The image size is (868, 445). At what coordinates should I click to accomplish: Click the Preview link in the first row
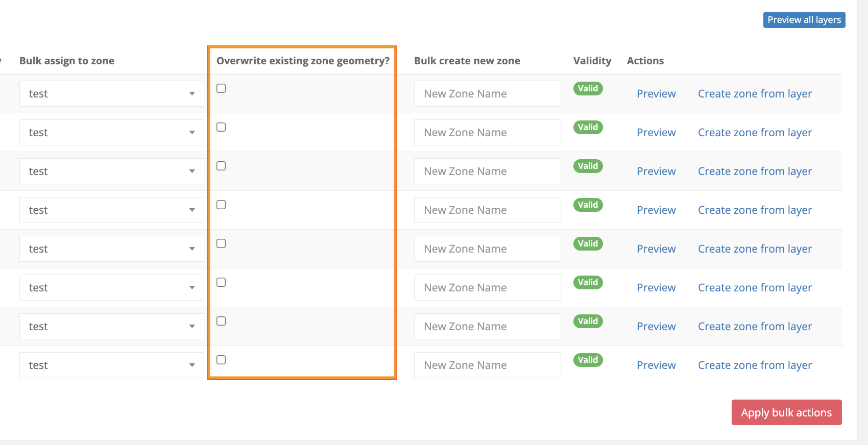(x=656, y=94)
